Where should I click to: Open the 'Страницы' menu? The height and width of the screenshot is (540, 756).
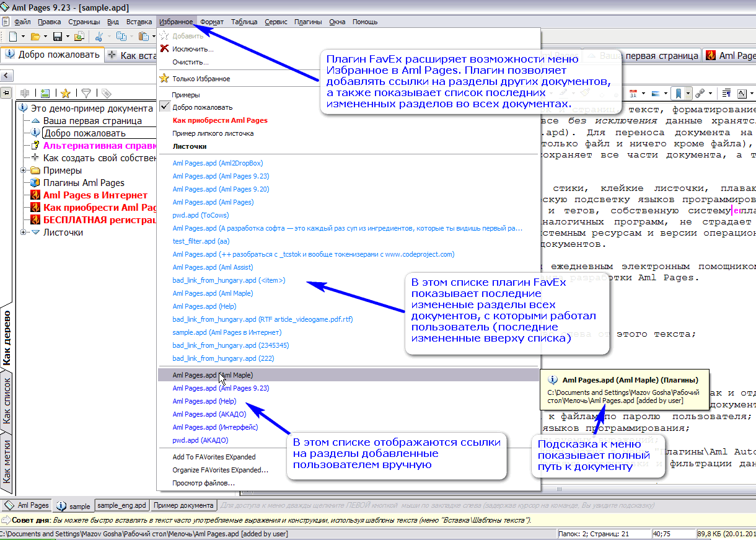point(84,22)
